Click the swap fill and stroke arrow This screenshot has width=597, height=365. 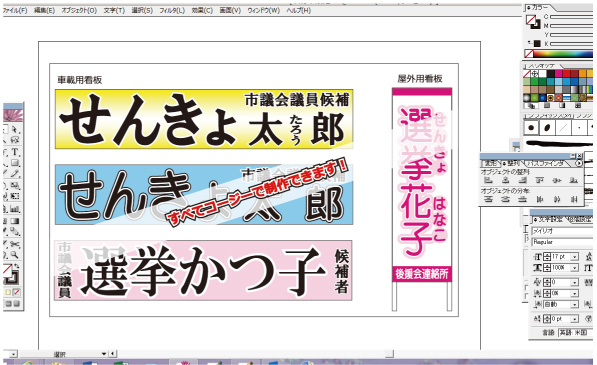[x=16, y=266]
